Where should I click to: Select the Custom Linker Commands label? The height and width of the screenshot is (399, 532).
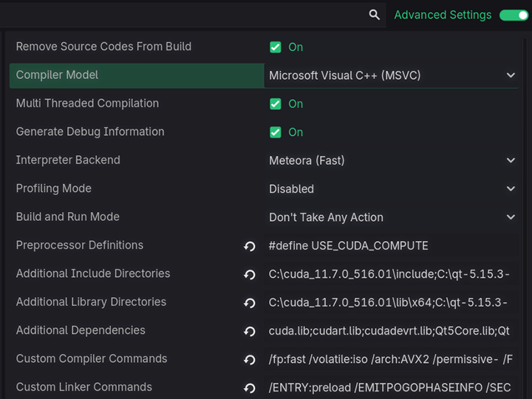83,387
